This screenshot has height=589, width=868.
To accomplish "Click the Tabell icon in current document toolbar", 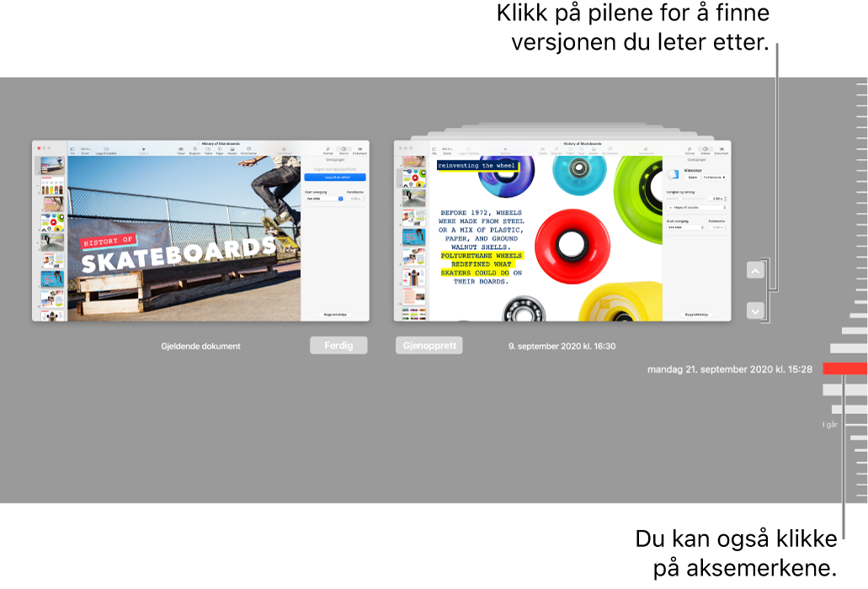I will click(x=180, y=151).
